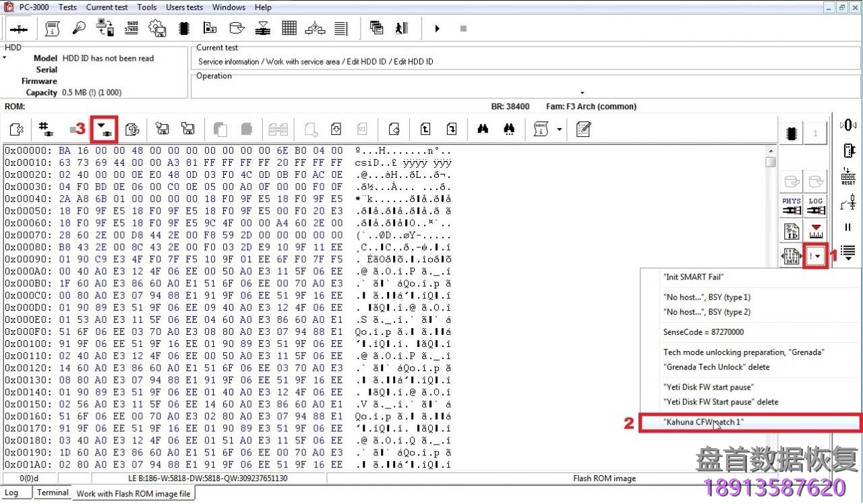Select "Kahuna CFW patch 1" menu entry
The height and width of the screenshot is (504, 863).
[x=703, y=422]
